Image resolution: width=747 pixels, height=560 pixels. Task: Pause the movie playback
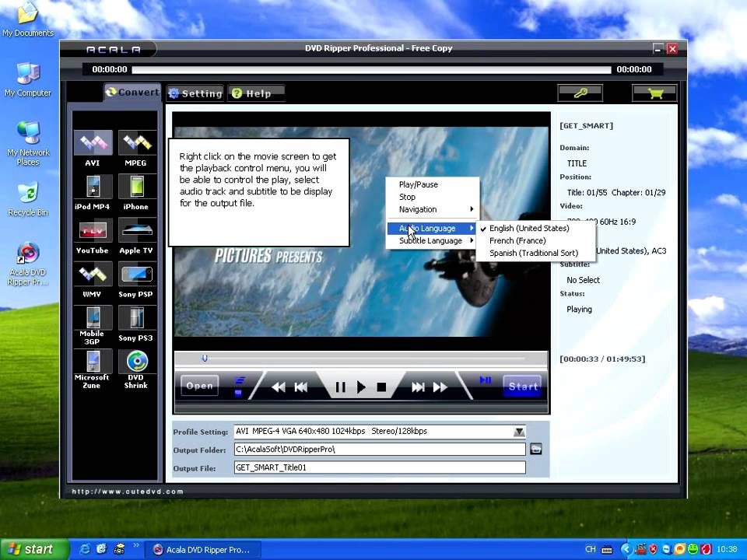[340, 387]
